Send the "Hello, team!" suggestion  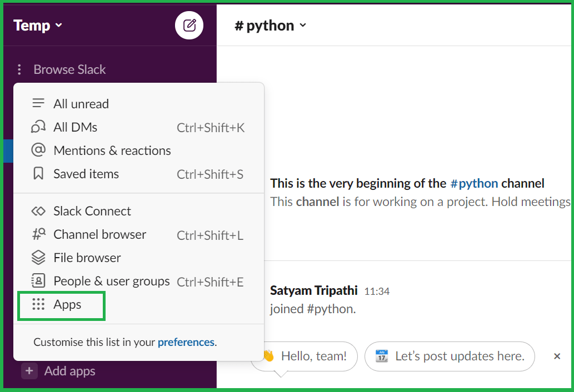coord(306,356)
